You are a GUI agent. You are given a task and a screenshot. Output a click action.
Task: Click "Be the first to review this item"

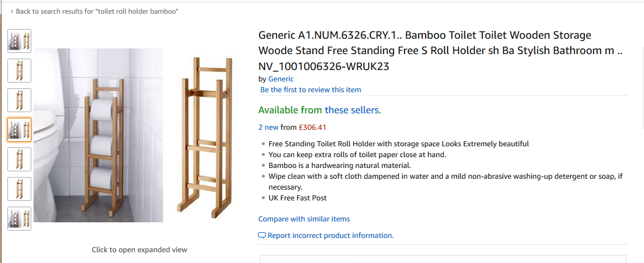(x=311, y=90)
